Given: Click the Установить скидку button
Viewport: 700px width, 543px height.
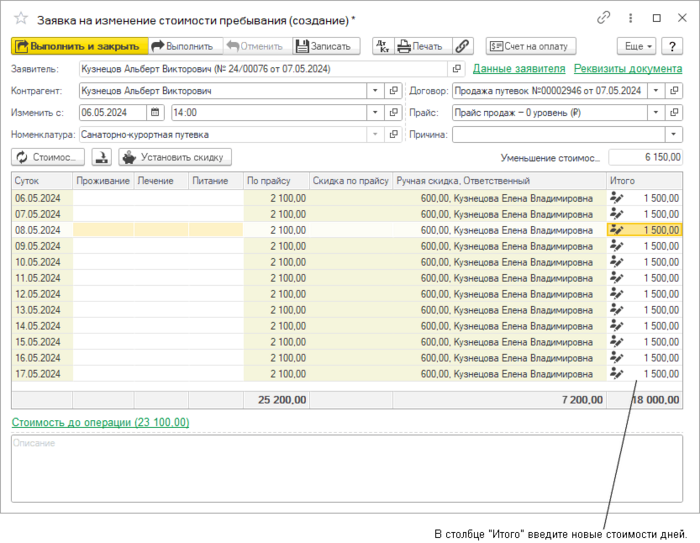Looking at the screenshot, I should click(x=175, y=157).
